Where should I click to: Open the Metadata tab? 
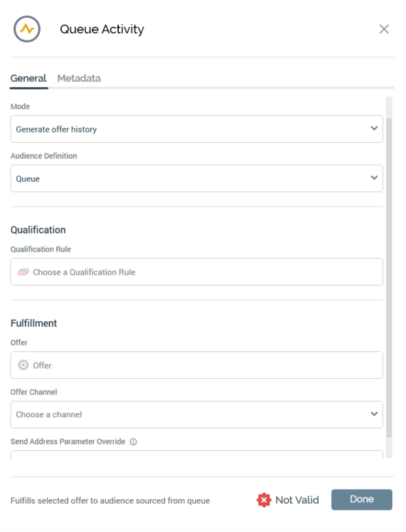tap(79, 78)
